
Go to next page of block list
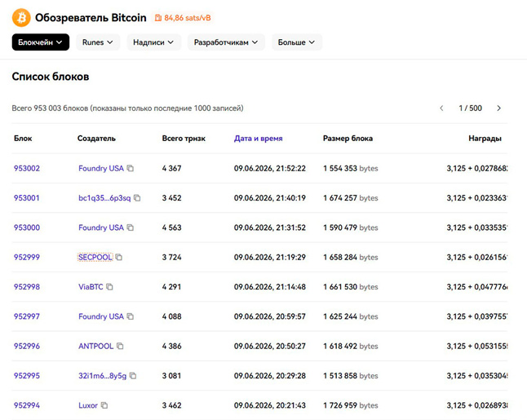coord(498,108)
